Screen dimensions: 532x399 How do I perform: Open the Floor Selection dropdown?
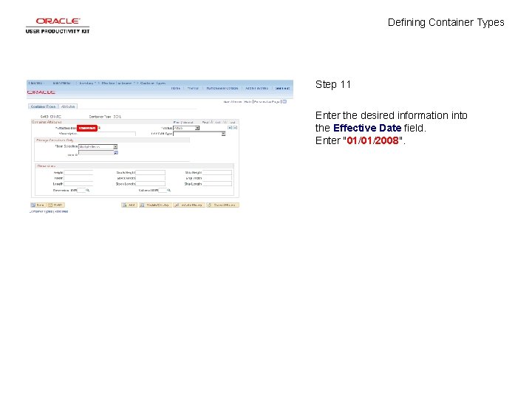coord(98,146)
